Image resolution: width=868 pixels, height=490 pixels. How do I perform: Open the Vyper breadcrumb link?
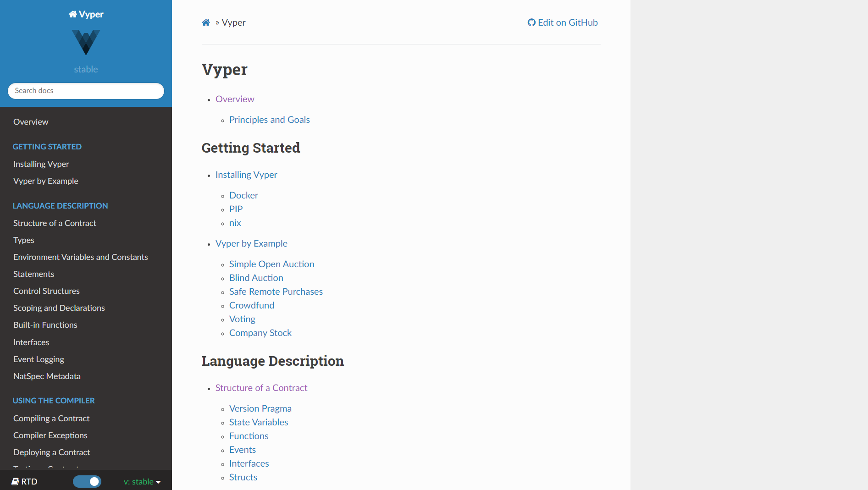tap(233, 22)
